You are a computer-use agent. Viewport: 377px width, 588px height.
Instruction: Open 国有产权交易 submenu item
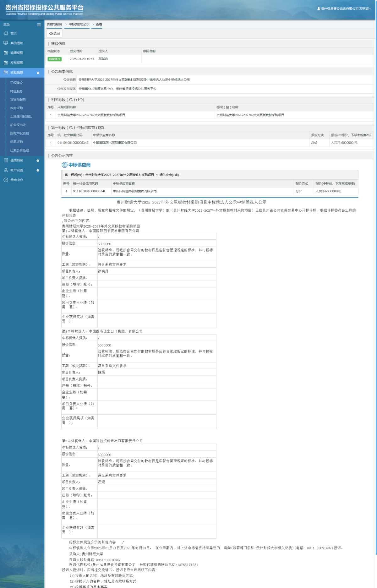pyautogui.click(x=19, y=133)
